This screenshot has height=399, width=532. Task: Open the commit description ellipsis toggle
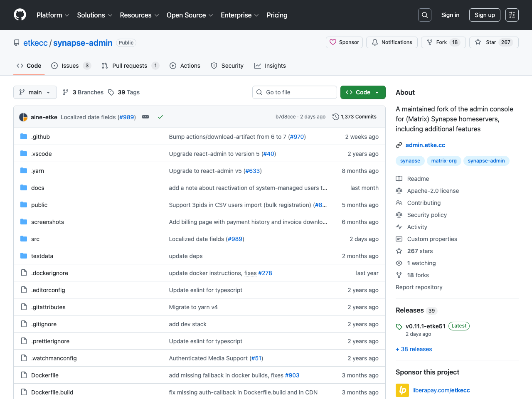tap(145, 117)
